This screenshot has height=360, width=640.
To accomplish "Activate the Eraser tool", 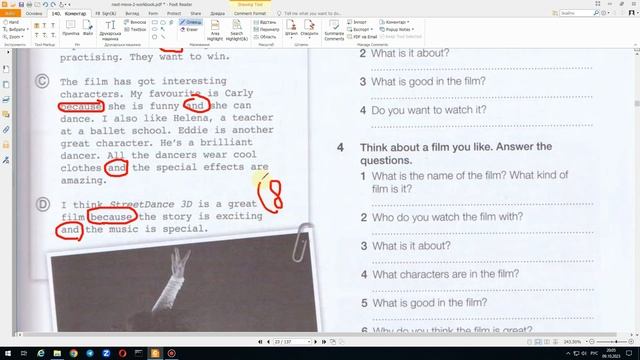I will coord(189,29).
